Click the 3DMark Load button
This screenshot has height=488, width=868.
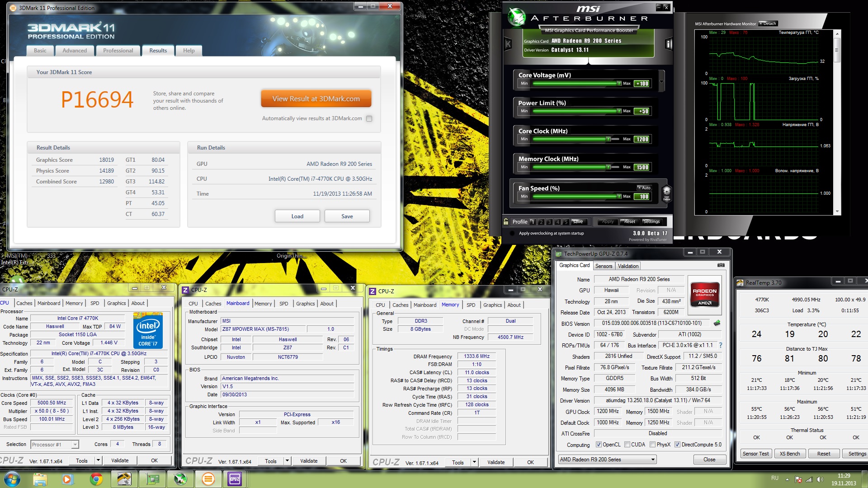click(297, 216)
